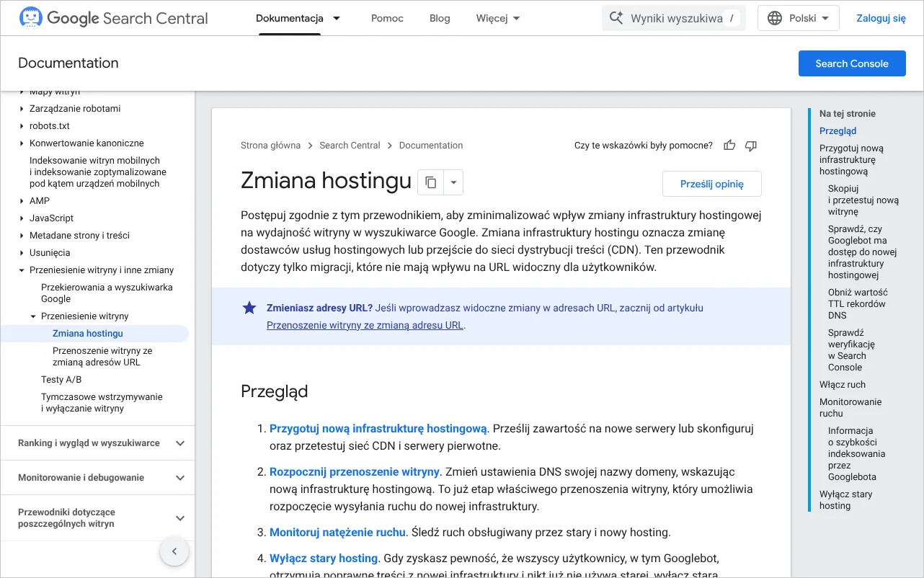Screen dimensions: 924x578
Task: Expand the AMP tree item
Action: click(x=22, y=201)
